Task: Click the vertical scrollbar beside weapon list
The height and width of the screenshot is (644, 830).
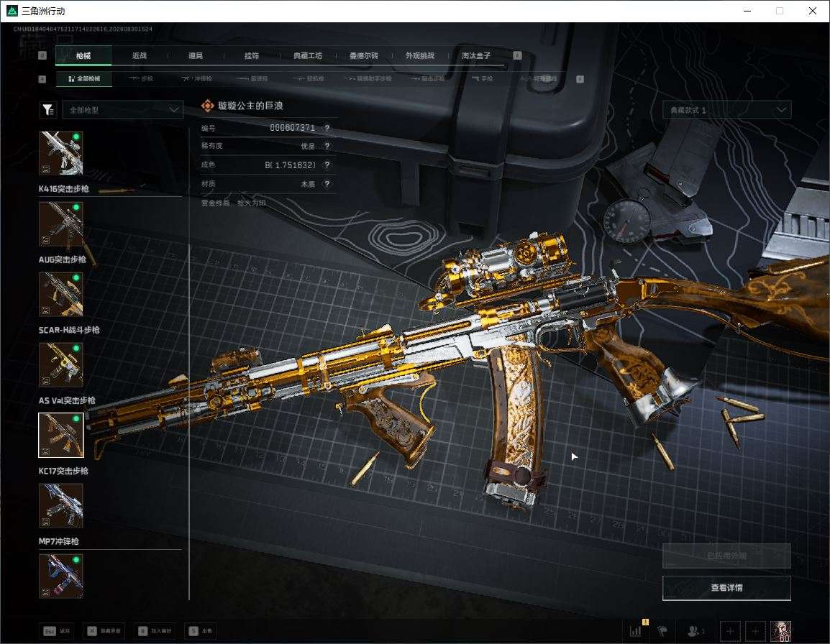Action: coord(189,423)
